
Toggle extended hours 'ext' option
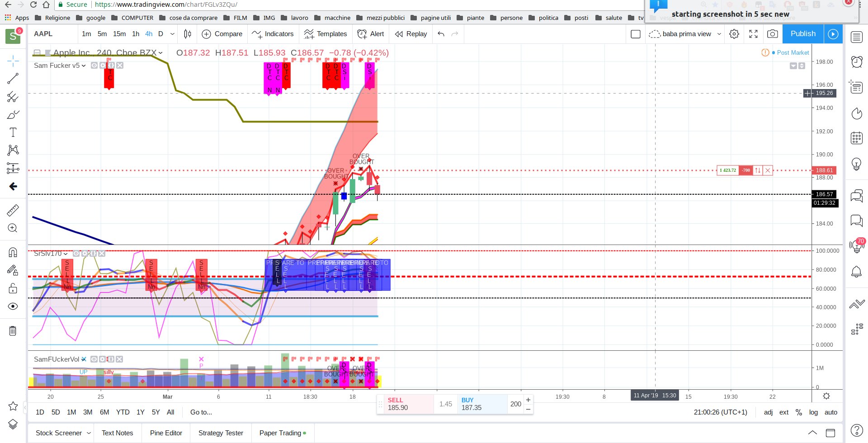[784, 412]
